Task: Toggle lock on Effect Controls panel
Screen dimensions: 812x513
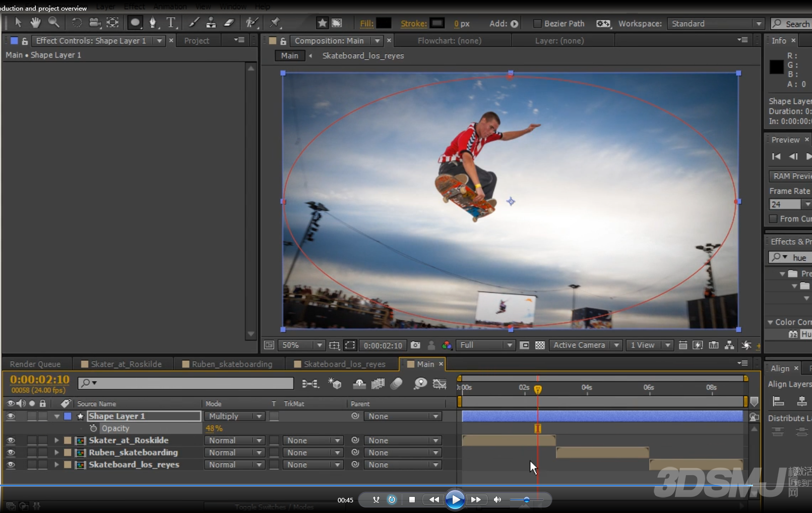Action: [x=24, y=41]
